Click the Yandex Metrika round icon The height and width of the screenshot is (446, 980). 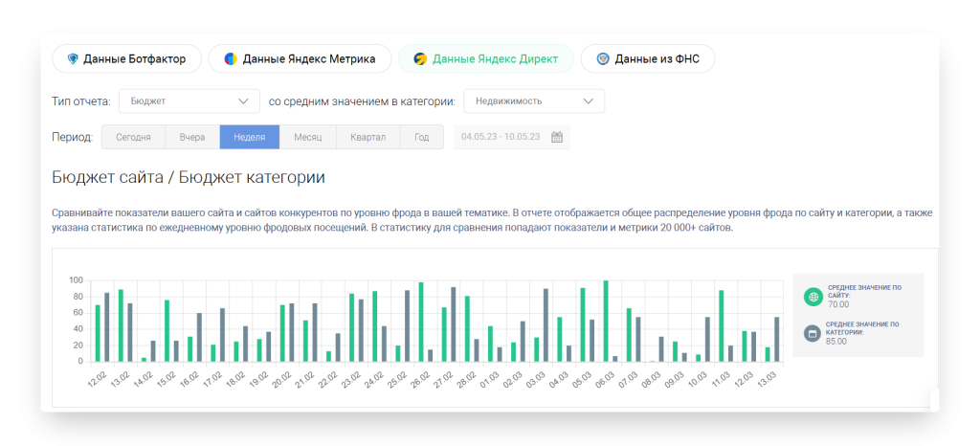click(x=231, y=59)
